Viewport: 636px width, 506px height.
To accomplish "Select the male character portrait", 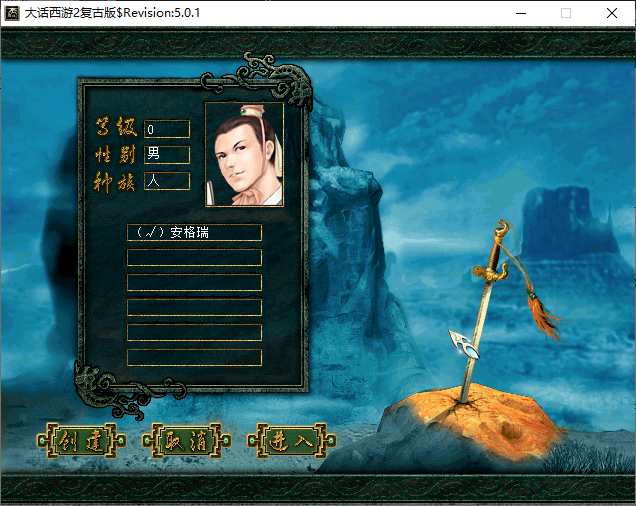I will pos(244,154).
